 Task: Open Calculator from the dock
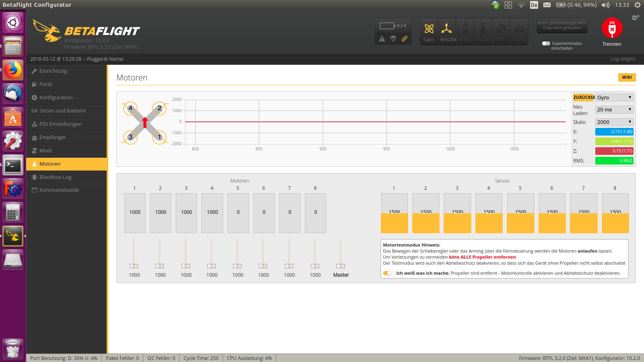pos(13,212)
